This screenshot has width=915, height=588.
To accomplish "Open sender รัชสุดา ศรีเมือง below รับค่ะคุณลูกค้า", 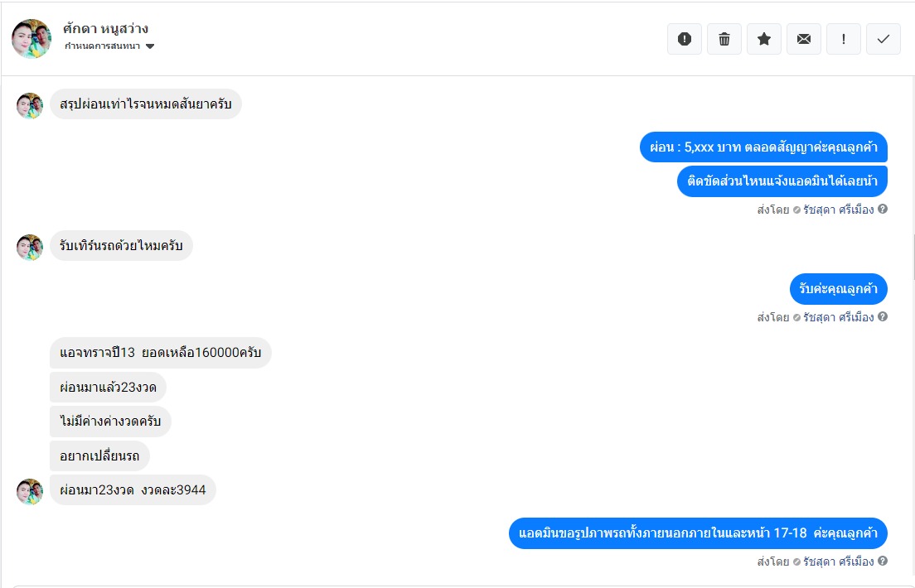I will click(x=838, y=317).
